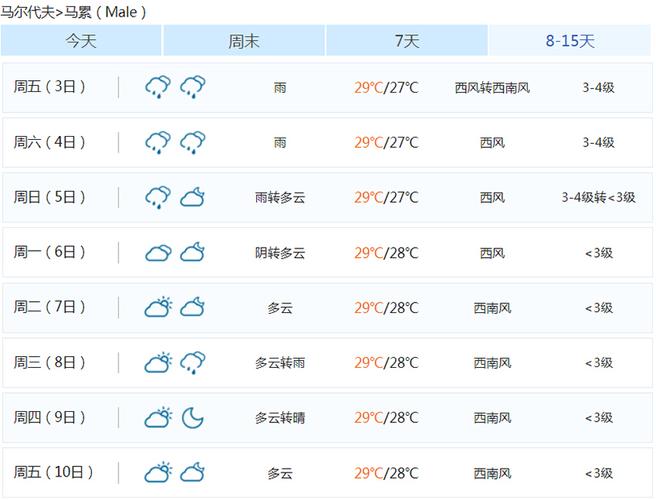Image resolution: width=656 pixels, height=500 pixels.
Task: Click nighttime rain icon for 周三(8日)
Action: (x=192, y=362)
